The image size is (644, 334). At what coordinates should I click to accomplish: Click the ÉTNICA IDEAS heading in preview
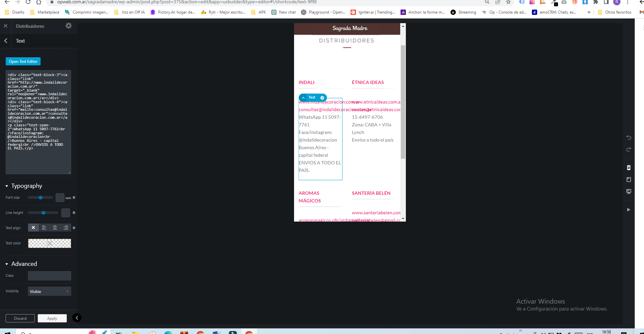368,82
